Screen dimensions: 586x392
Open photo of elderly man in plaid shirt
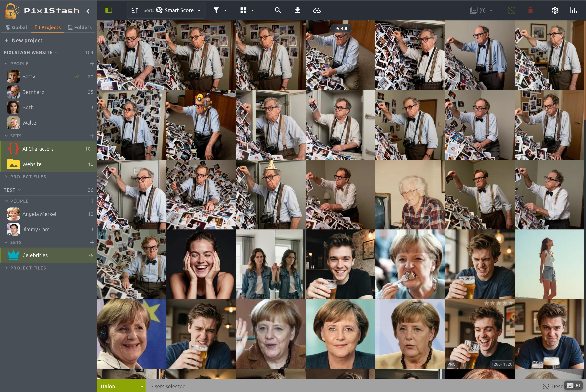[x=410, y=194]
